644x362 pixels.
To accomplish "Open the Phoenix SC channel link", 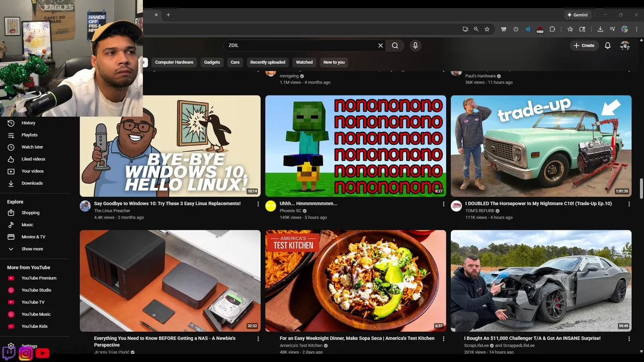I will pos(290,211).
